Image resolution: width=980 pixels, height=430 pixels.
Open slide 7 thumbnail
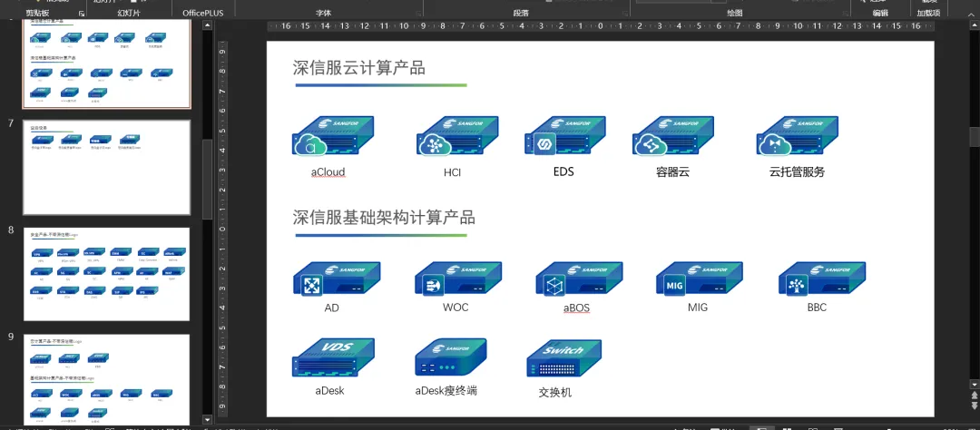[x=107, y=168]
